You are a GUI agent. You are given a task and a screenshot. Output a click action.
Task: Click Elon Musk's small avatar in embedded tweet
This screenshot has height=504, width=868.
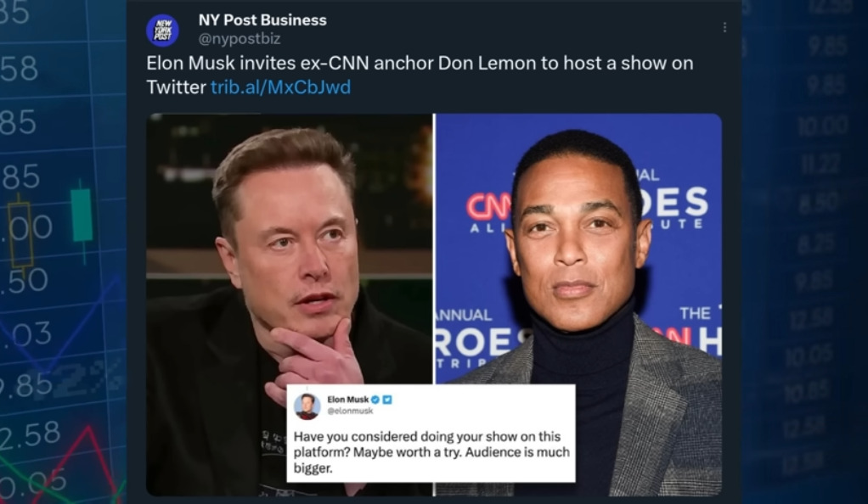tap(307, 406)
